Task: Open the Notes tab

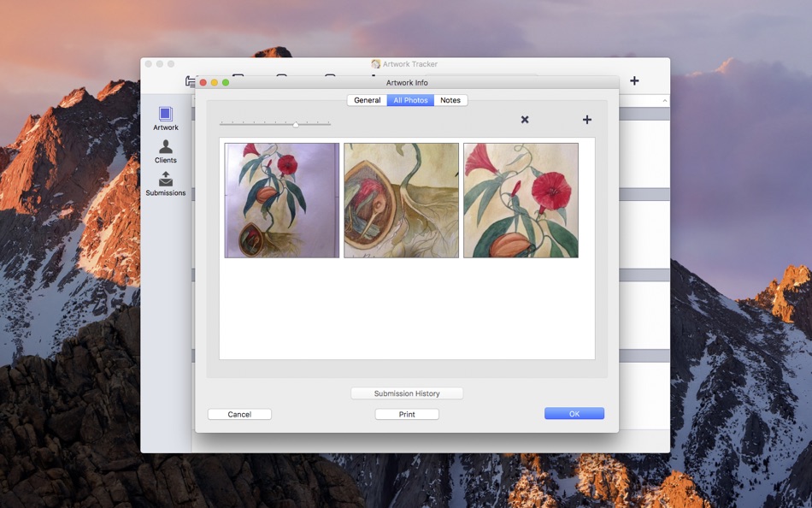Action: 450,100
